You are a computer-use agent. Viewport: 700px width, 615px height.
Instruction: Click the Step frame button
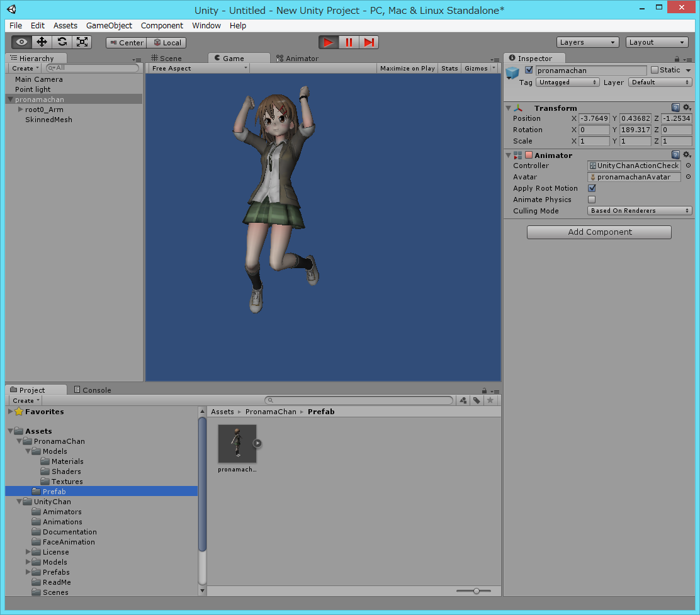[x=369, y=42]
